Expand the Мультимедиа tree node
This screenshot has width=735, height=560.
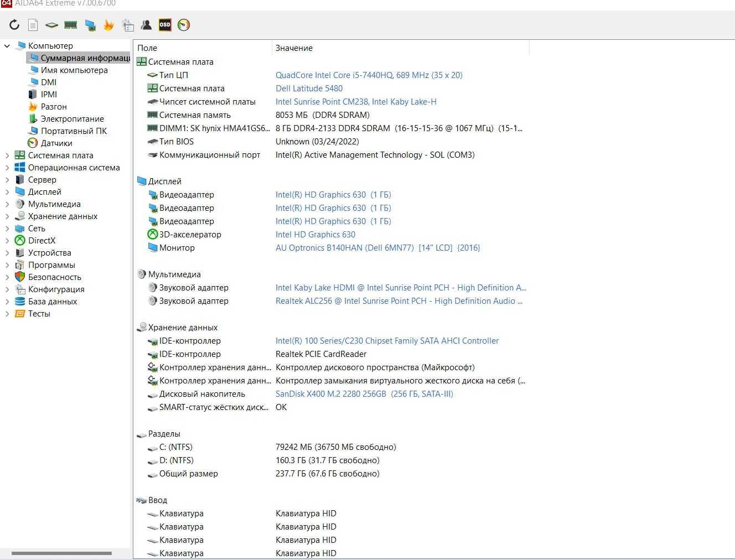[7, 204]
